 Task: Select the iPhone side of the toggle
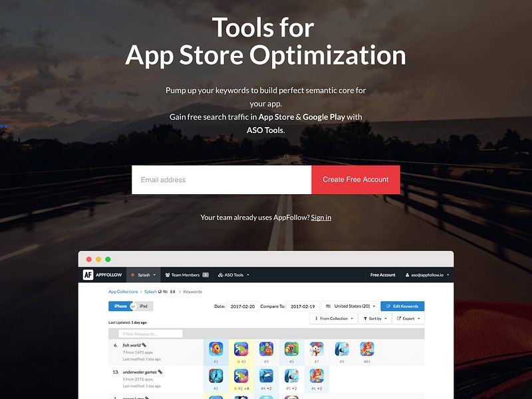tap(120, 305)
